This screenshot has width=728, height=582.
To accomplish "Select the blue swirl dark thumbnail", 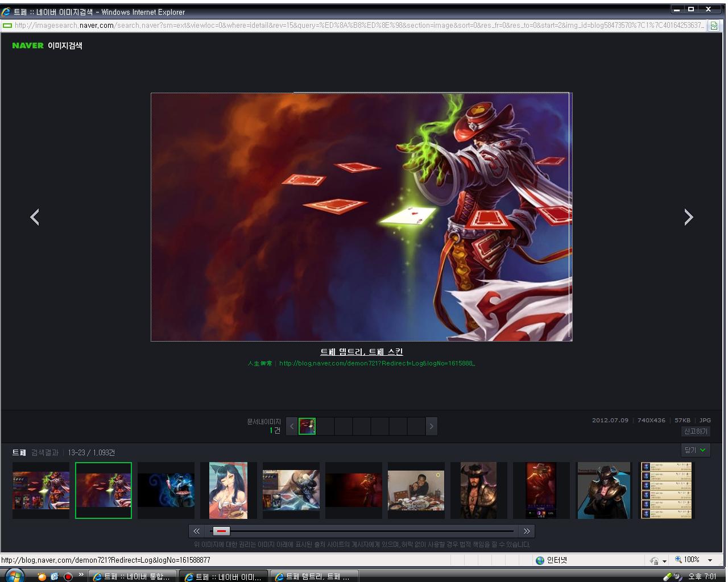I will coord(166,490).
